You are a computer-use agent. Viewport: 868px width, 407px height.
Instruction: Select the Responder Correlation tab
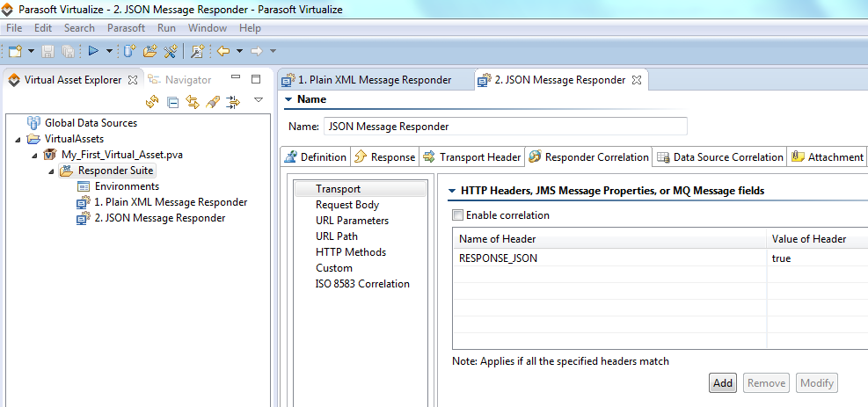[588, 157]
